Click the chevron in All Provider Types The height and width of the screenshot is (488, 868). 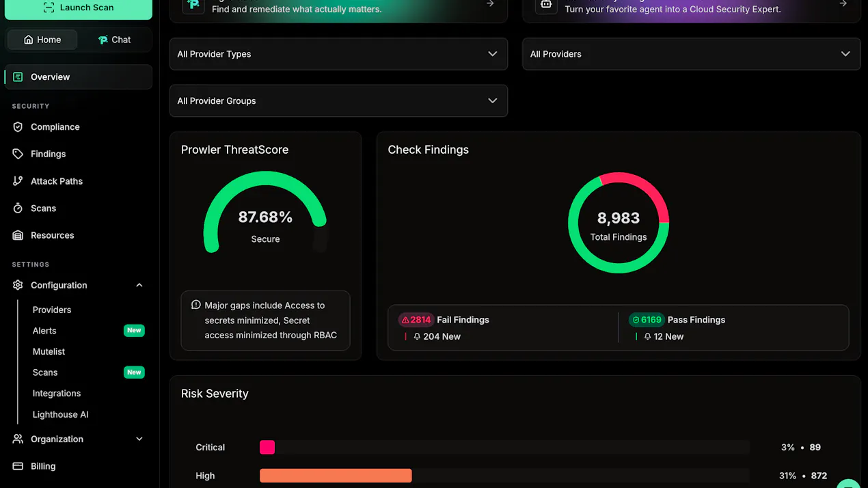click(493, 54)
